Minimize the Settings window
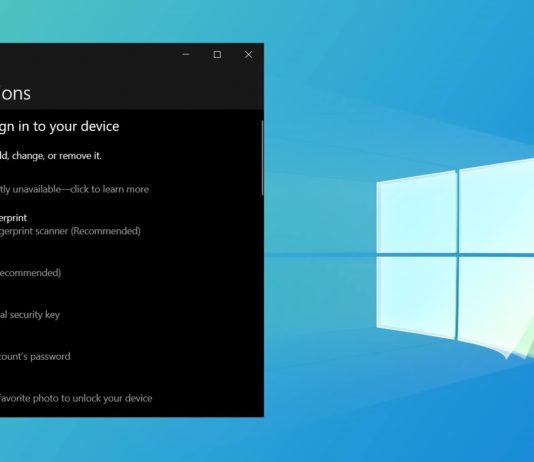This screenshot has width=534, height=462. click(x=186, y=54)
